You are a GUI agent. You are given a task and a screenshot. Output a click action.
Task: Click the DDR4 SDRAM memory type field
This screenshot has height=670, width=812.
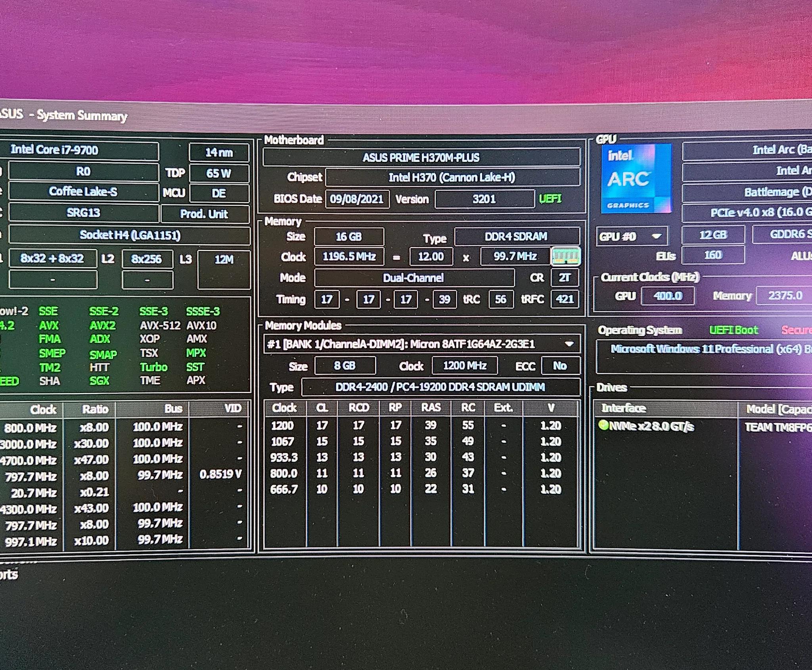517,236
